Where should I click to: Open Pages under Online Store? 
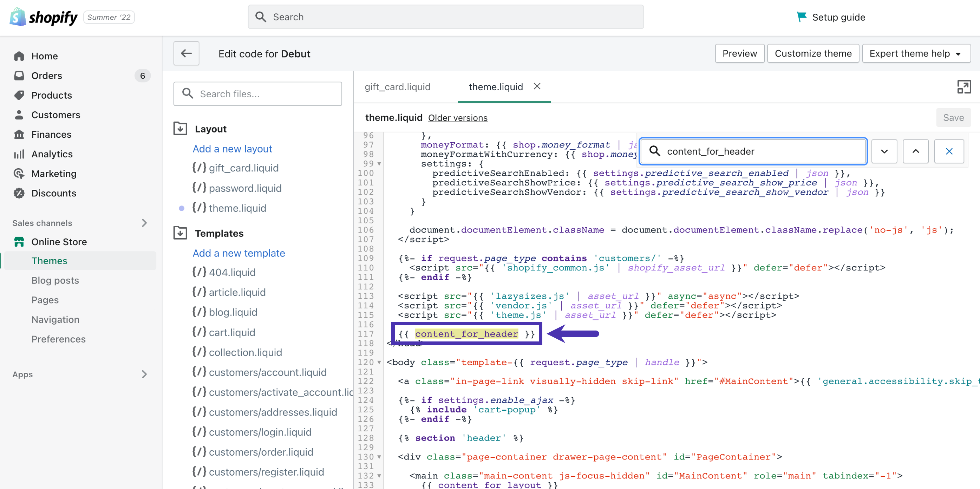pyautogui.click(x=45, y=300)
